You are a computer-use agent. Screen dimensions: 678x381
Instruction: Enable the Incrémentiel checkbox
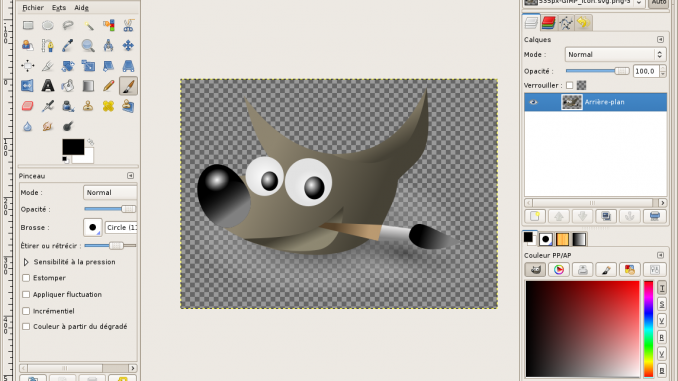point(26,311)
